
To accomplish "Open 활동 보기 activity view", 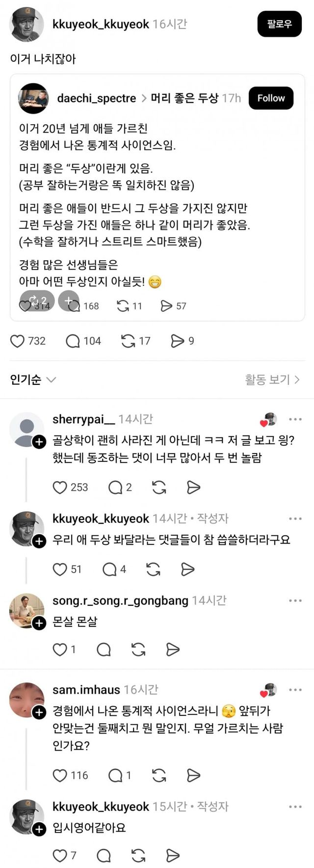I will pyautogui.click(x=272, y=380).
